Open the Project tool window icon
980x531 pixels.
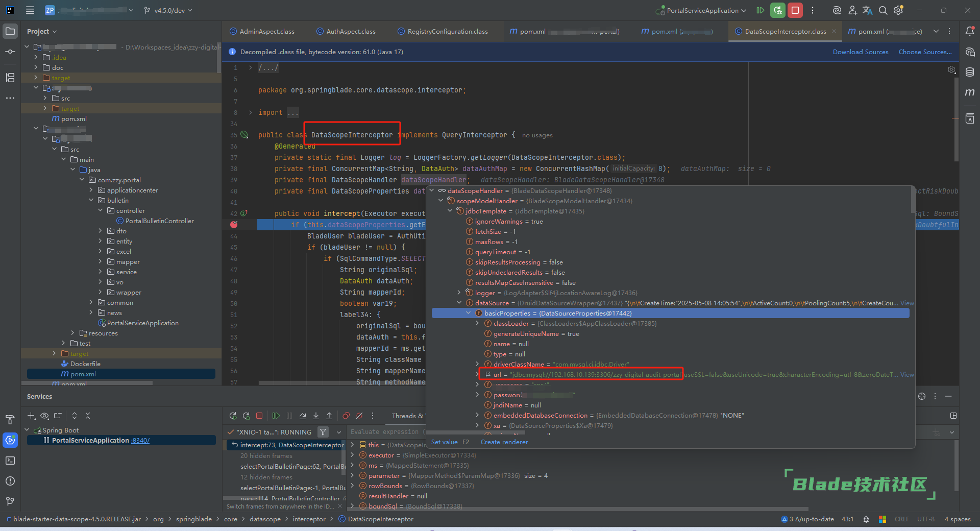coord(10,31)
